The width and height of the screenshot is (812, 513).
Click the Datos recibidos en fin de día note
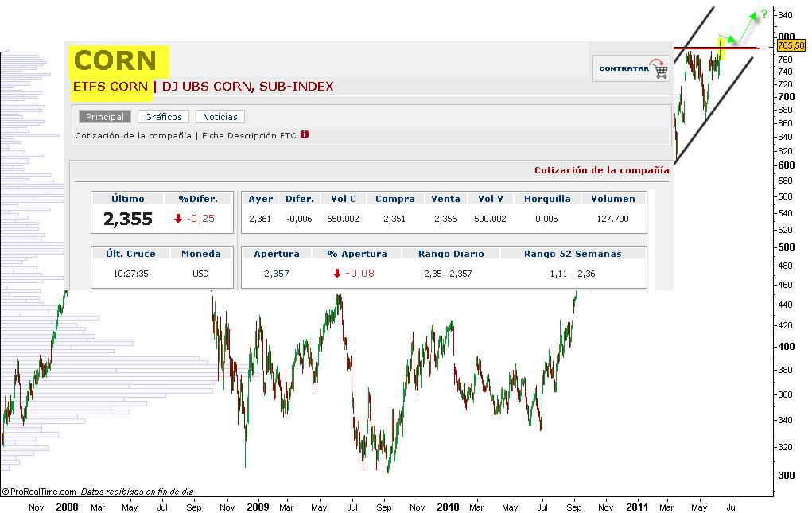[x=138, y=492]
